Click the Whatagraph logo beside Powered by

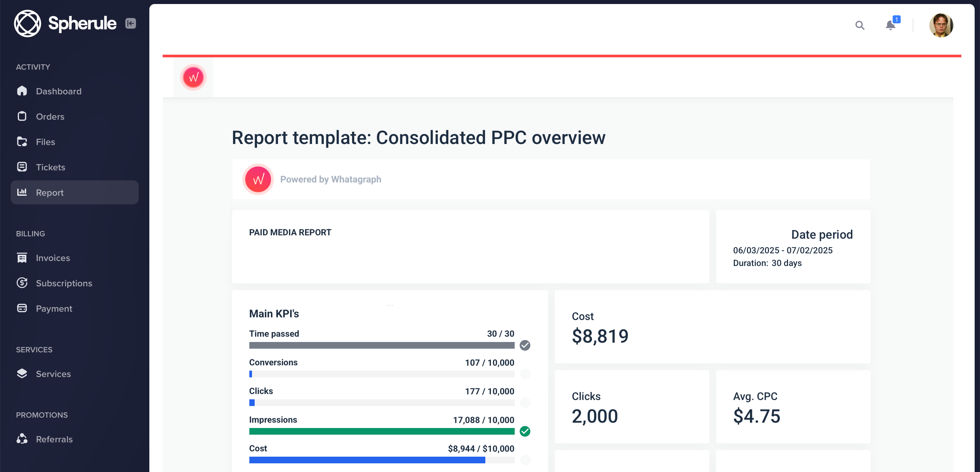tap(258, 179)
